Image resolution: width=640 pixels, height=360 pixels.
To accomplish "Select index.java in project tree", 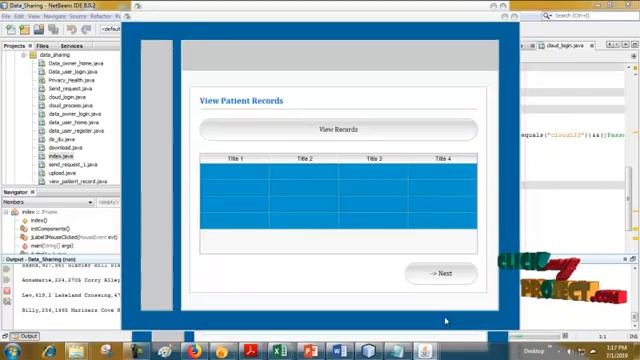I will 61,156.
